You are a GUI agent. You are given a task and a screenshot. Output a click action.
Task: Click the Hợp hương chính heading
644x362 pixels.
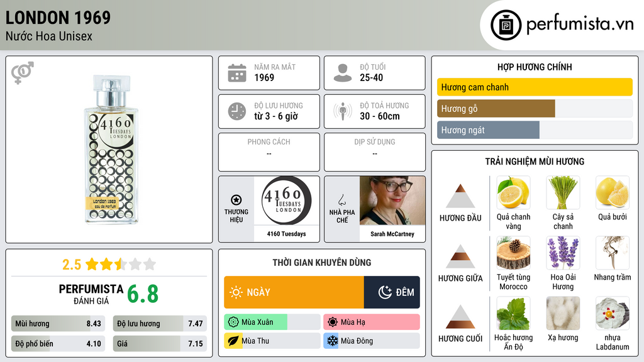click(x=535, y=67)
